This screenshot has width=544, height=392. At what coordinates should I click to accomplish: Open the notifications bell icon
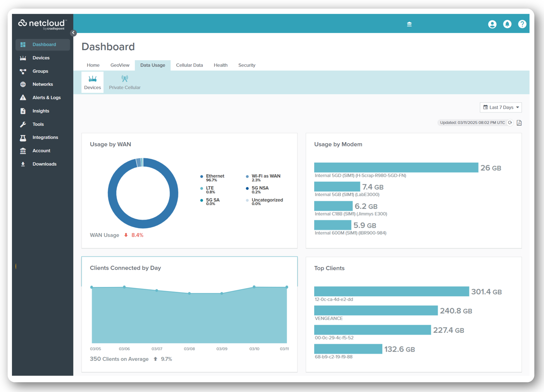[x=507, y=24]
